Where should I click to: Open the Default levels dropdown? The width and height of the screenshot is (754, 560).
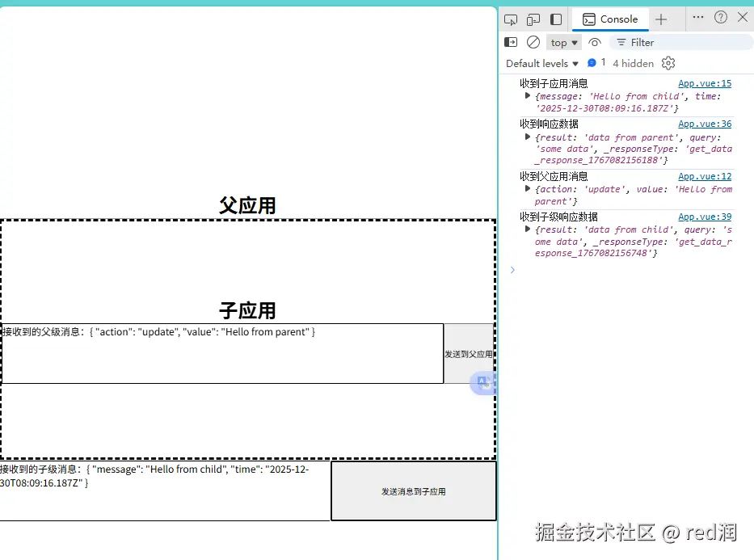coord(542,63)
